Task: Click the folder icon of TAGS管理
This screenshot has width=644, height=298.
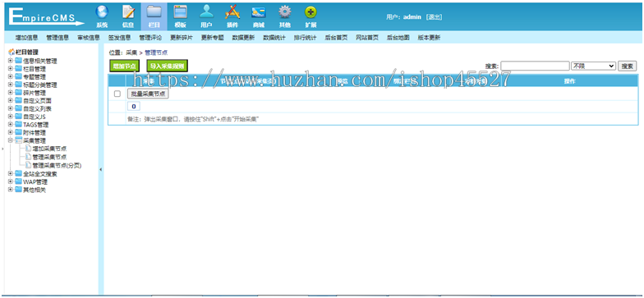Action: pyautogui.click(x=18, y=125)
